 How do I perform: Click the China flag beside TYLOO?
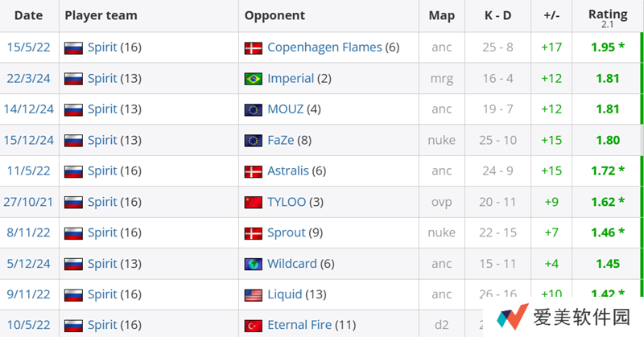click(254, 202)
